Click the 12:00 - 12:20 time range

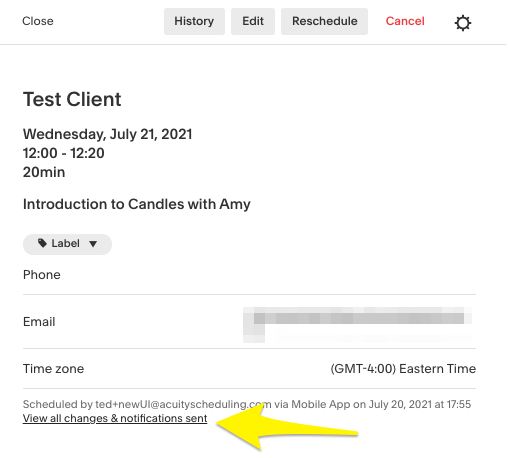(64, 153)
